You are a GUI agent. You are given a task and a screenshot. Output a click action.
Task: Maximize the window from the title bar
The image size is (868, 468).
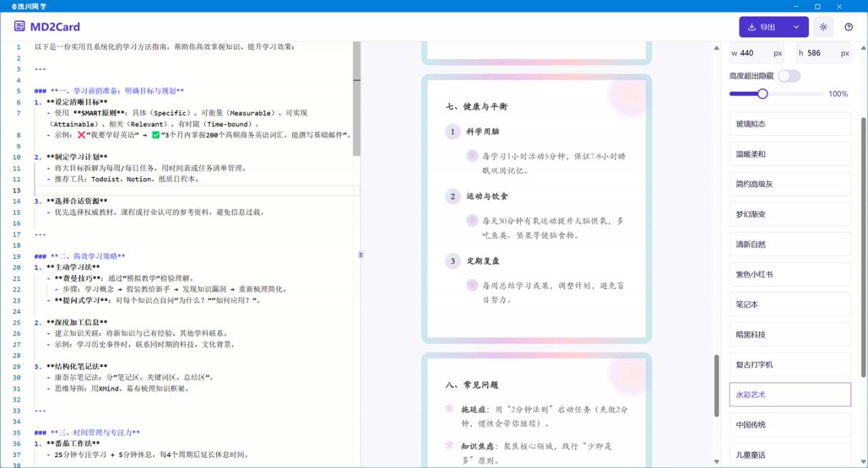818,6
